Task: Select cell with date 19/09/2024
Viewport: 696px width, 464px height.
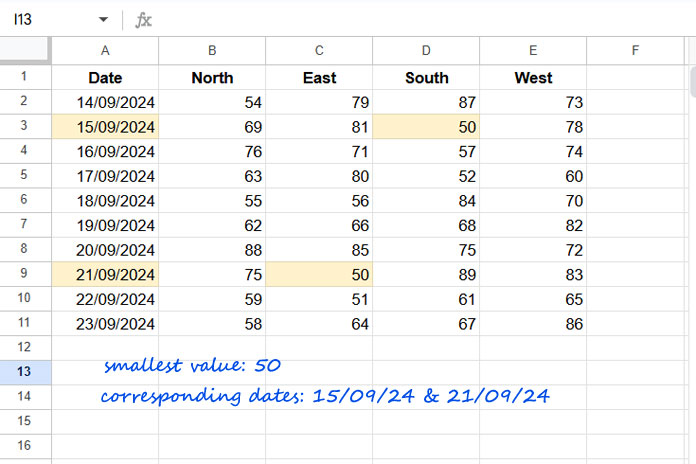Action: click(105, 225)
